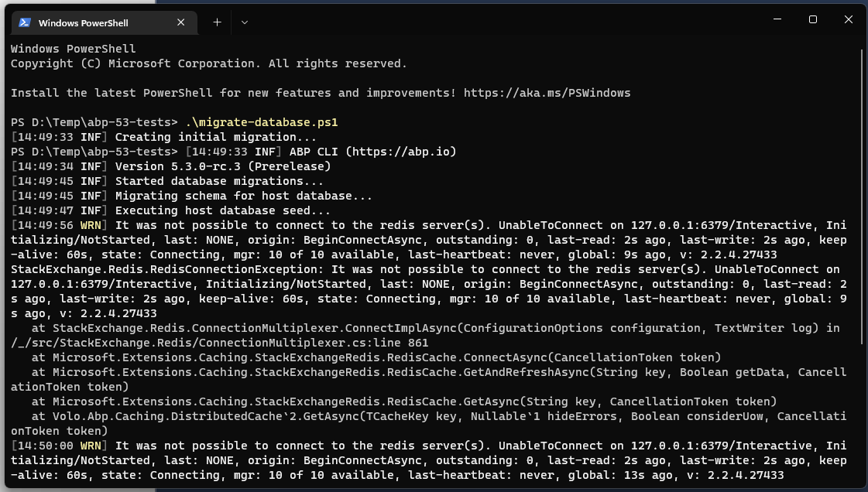Minimize the terminal window

[x=777, y=19]
